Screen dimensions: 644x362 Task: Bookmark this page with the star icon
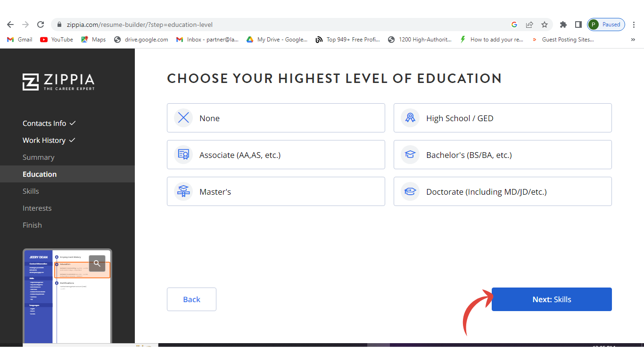(545, 25)
